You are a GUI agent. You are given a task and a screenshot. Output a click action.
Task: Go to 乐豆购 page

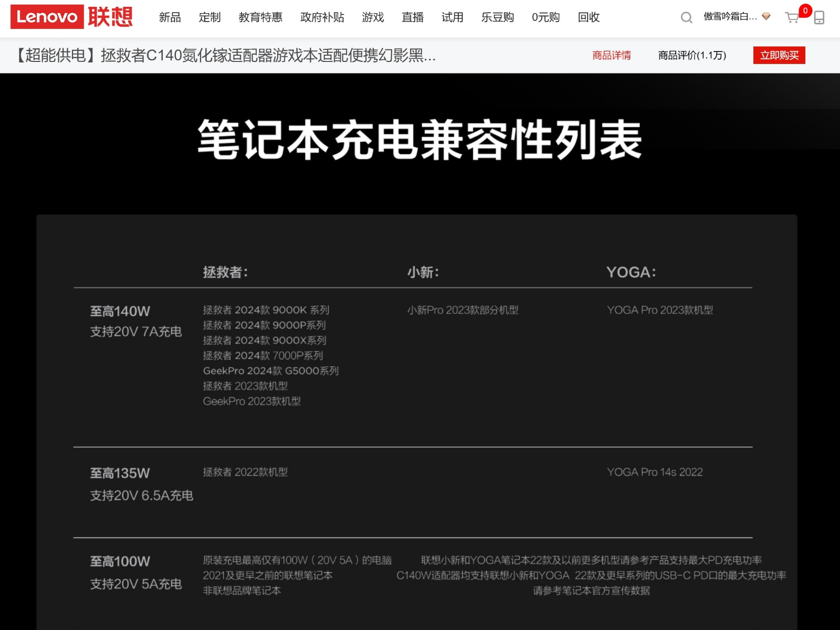click(498, 17)
